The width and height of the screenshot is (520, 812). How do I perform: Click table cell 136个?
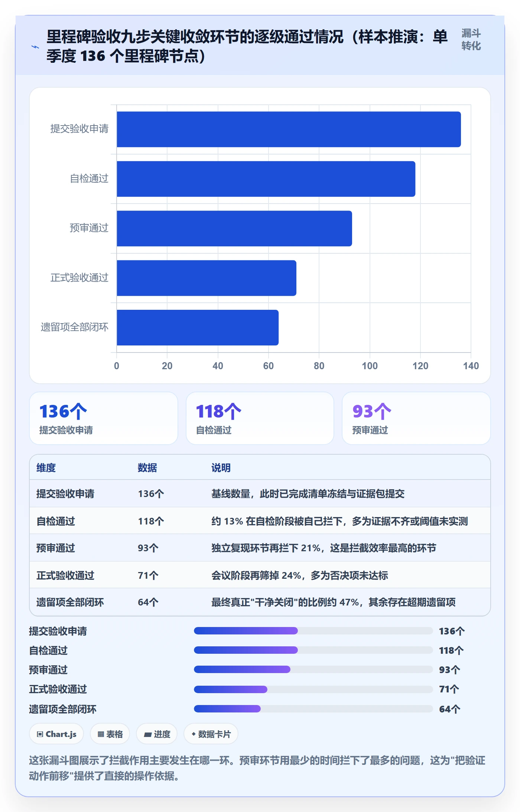click(x=151, y=494)
